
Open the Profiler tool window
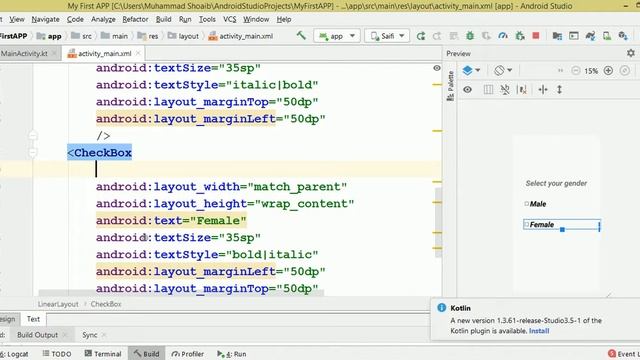tap(188, 354)
